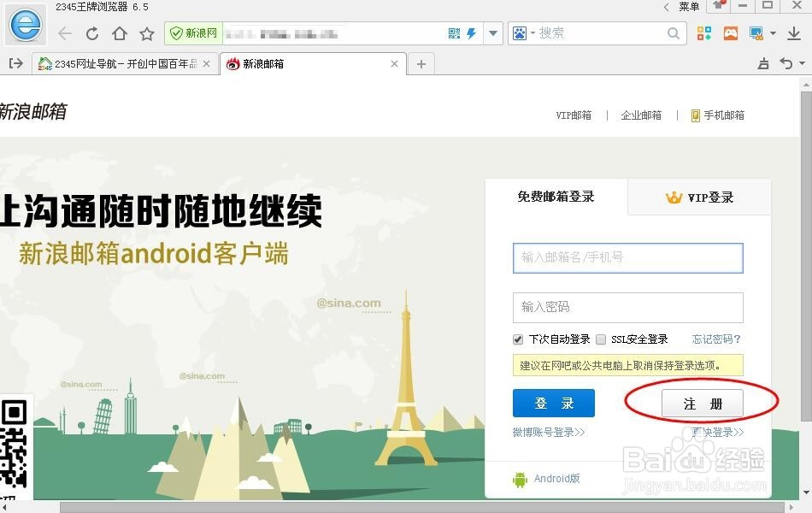Close the 新浪邮箱 tab
This screenshot has height=513, width=812.
(x=395, y=64)
